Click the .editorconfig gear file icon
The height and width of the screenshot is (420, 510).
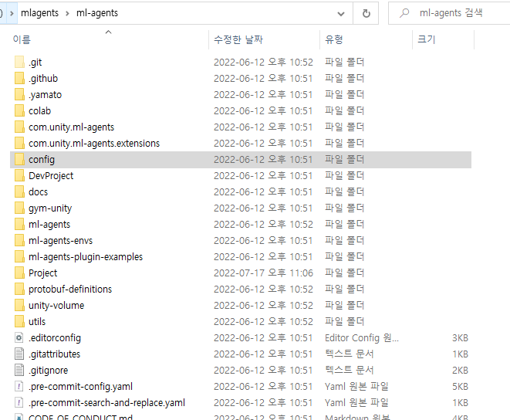19,338
